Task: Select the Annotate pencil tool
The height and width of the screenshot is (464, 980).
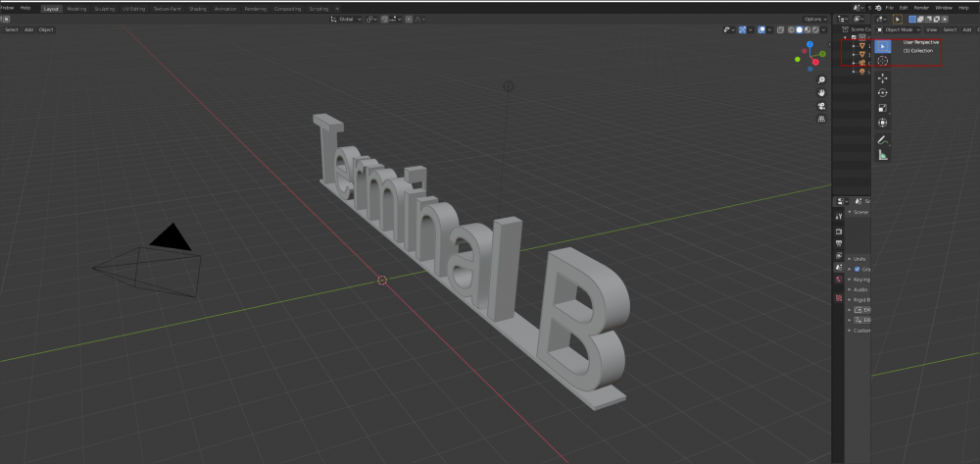Action: tap(883, 140)
